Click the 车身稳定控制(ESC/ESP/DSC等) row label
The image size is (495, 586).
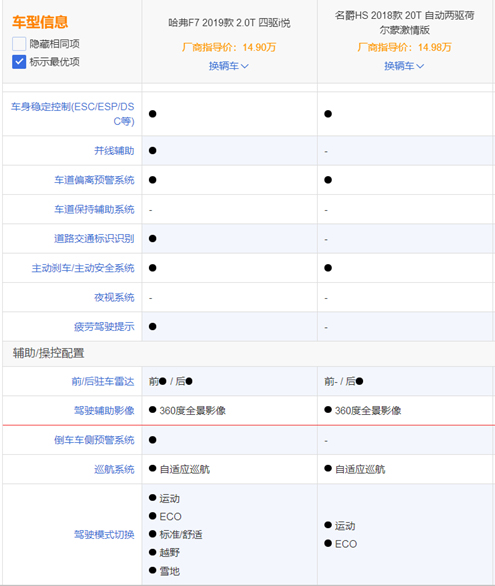pos(72,114)
